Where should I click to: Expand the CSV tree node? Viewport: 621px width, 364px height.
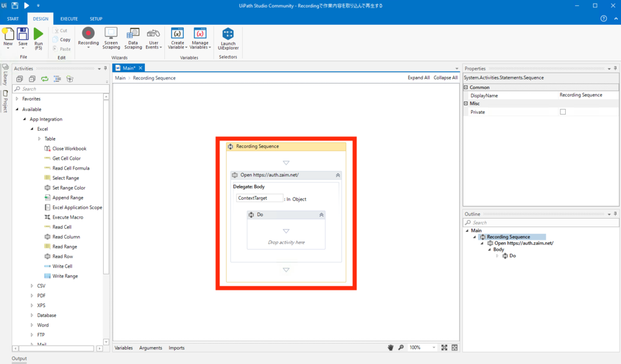[x=32, y=286]
